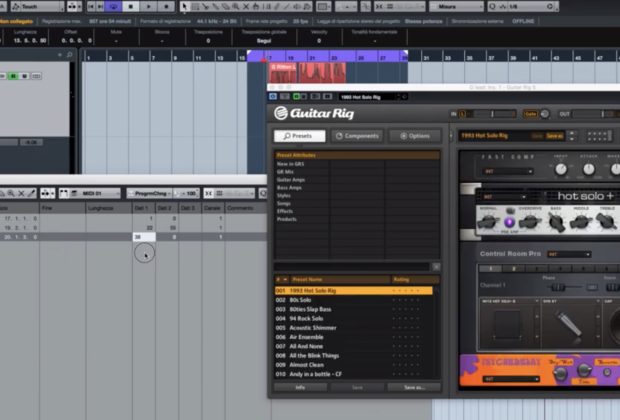Select the Guitar Amps attribute
The height and width of the screenshot is (420, 620).
(x=291, y=180)
